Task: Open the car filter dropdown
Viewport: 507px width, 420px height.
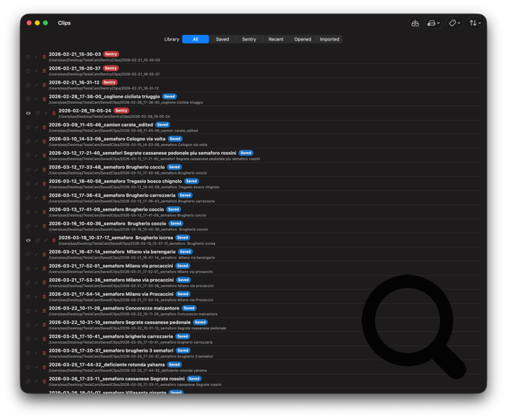Action: (x=434, y=23)
